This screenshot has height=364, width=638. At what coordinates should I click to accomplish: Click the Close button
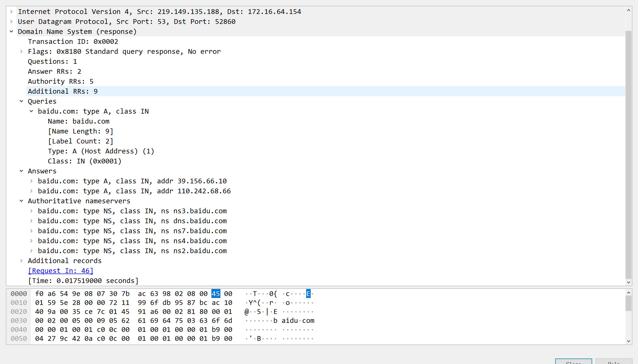[573, 362]
